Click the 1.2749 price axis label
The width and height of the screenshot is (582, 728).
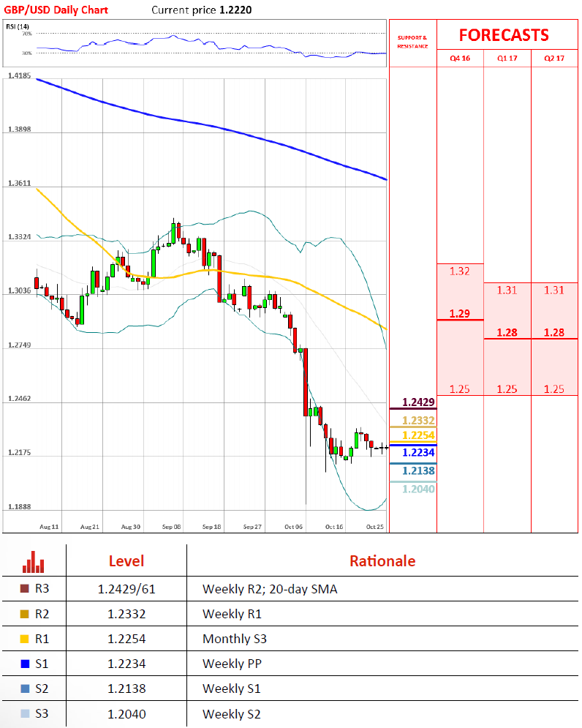pos(20,345)
